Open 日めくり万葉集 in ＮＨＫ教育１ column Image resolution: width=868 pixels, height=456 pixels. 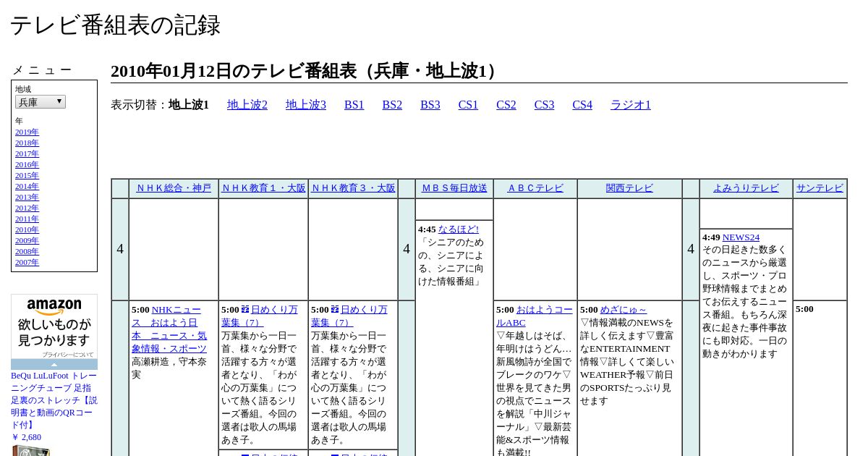(x=260, y=316)
